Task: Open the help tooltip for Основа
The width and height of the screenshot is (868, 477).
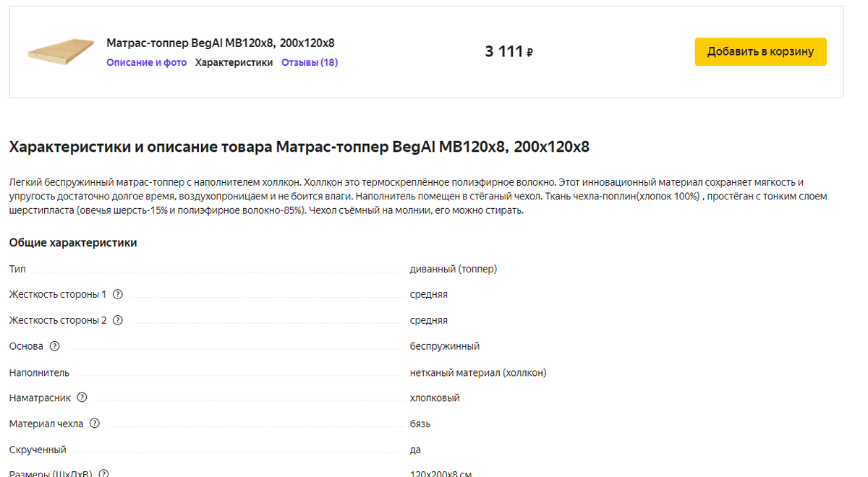Action: 54,346
